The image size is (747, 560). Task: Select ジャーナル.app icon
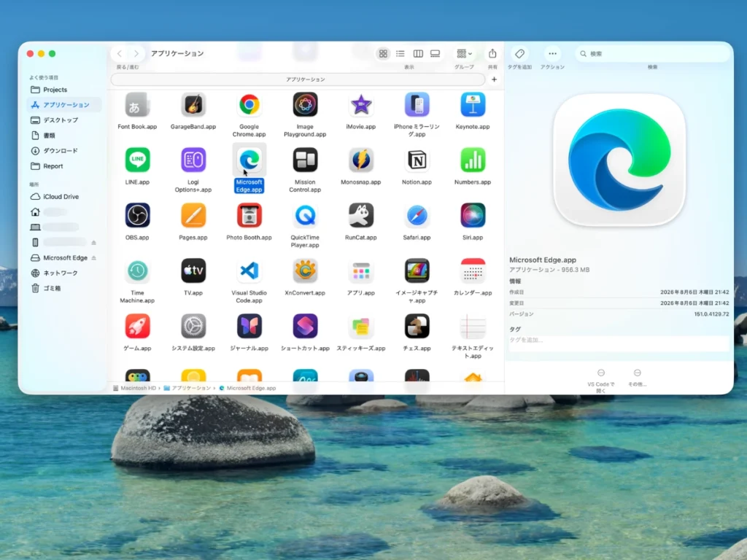(249, 327)
